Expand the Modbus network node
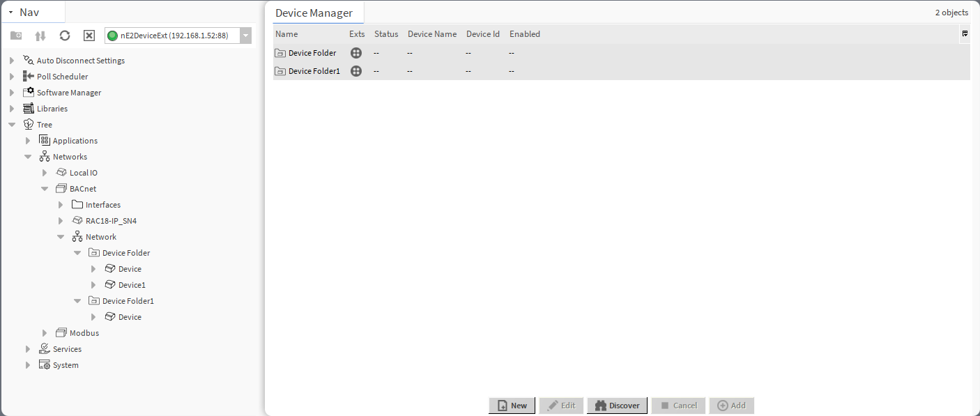This screenshot has height=416, width=980. 45,333
